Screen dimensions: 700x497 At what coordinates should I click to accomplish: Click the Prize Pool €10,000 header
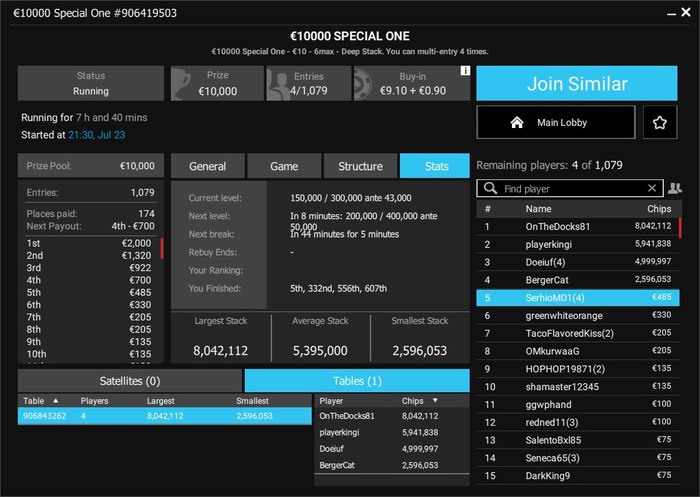click(91, 166)
